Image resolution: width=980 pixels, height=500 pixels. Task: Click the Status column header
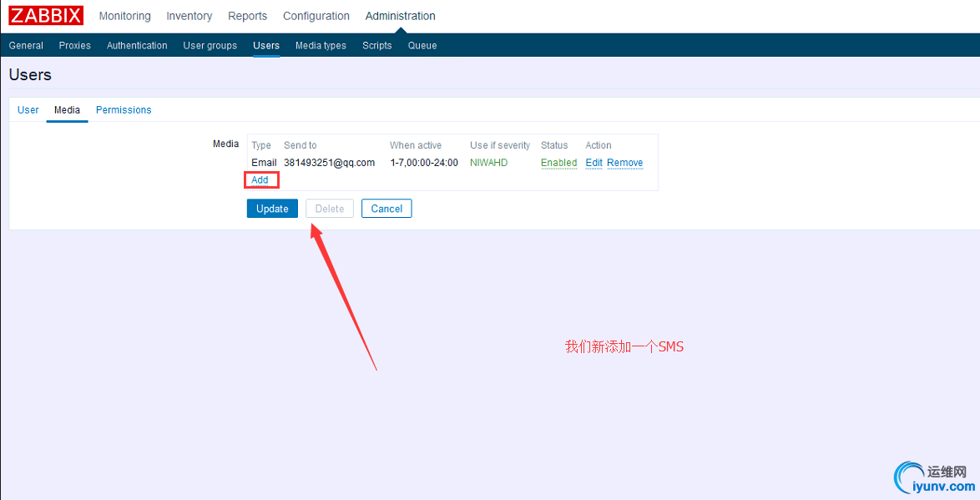(x=554, y=145)
